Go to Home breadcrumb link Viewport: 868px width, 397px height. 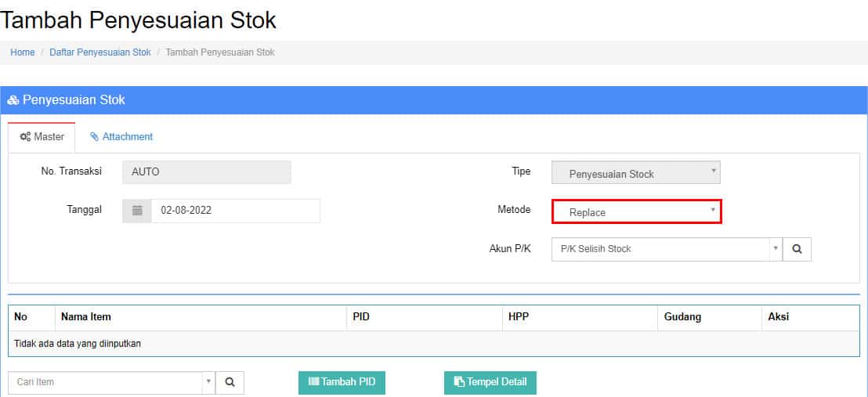23,52
